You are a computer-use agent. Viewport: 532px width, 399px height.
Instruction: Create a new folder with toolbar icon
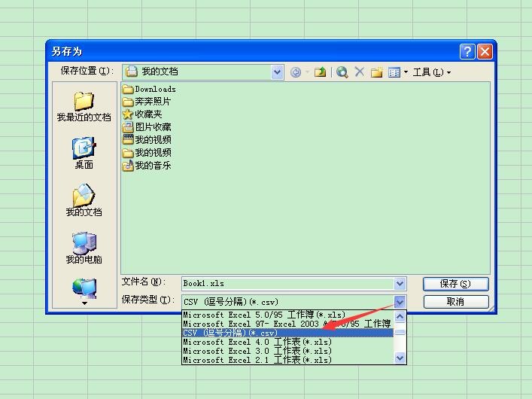click(376, 72)
